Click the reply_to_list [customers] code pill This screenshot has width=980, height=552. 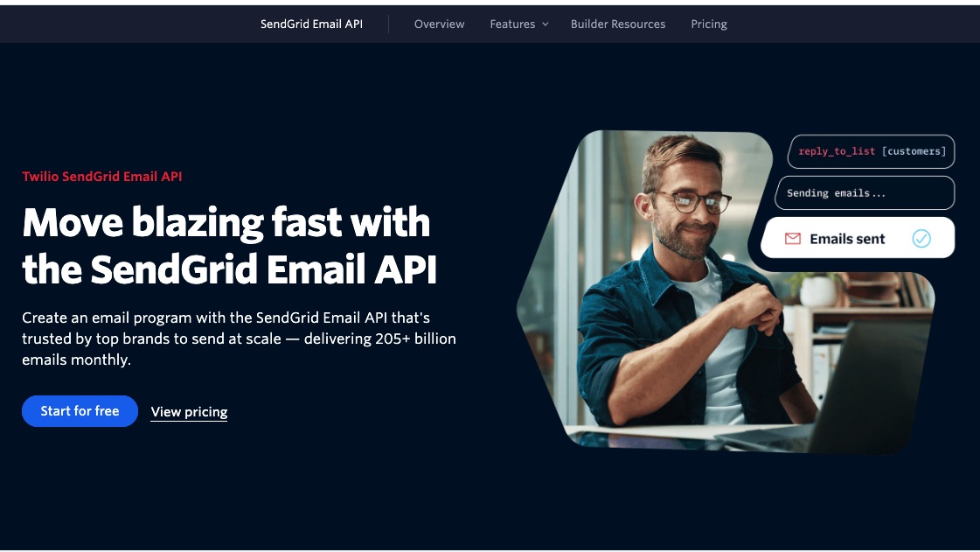872,152
